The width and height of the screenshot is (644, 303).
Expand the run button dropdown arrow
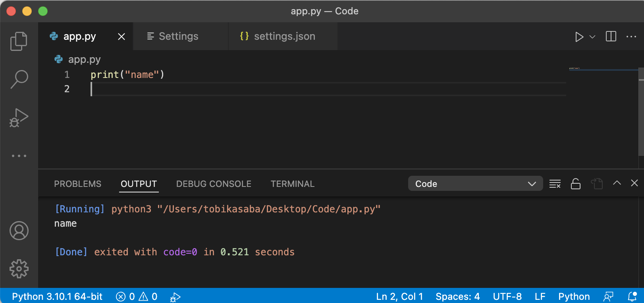pos(592,37)
